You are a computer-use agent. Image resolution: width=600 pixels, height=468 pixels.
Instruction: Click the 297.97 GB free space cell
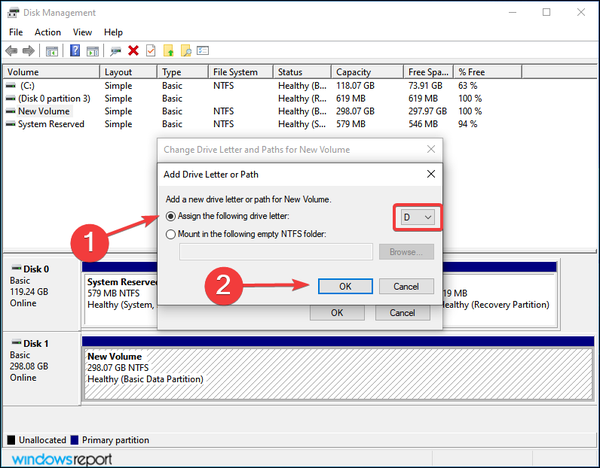click(427, 111)
